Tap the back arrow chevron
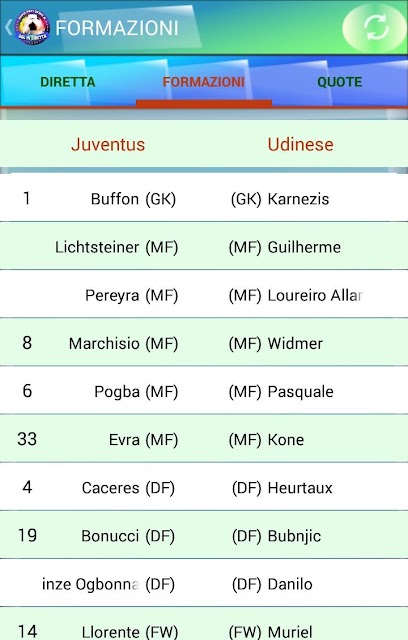This screenshot has height=640, width=408. 8,27
